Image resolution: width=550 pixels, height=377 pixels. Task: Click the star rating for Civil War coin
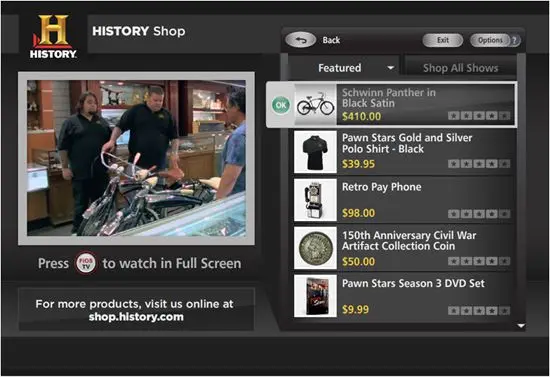(x=479, y=261)
